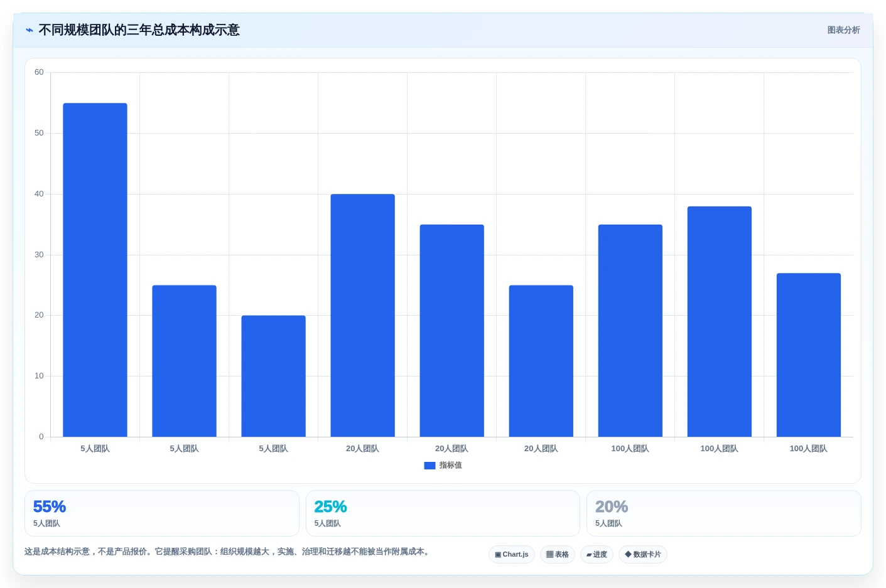Click the 5人团队 bar with value 25
This screenshot has width=886, height=588.
[x=184, y=361]
